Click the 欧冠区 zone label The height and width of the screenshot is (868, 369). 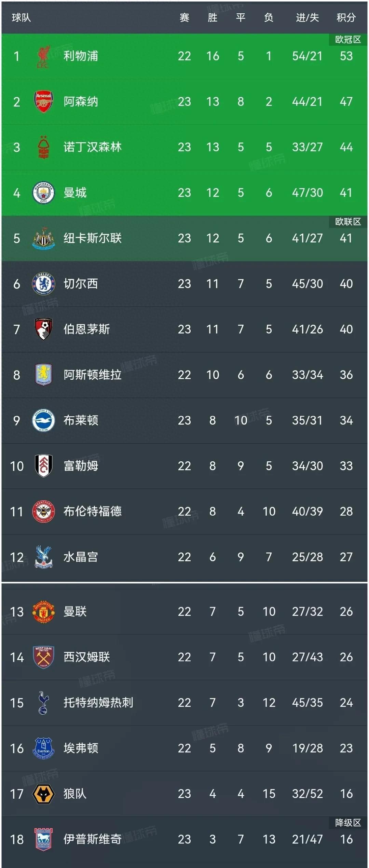click(348, 40)
